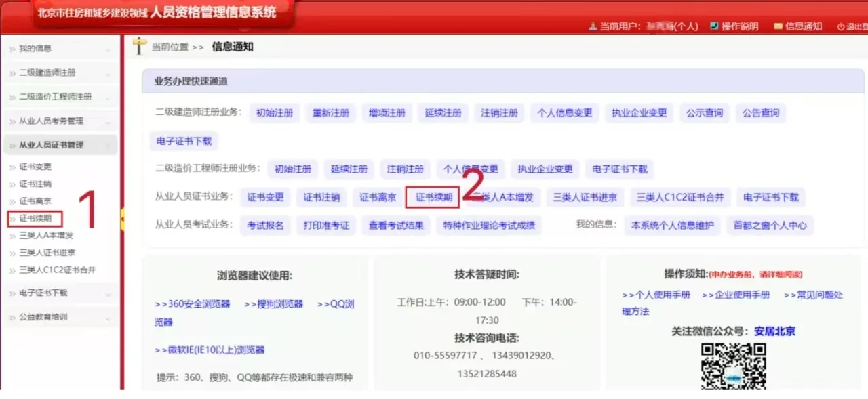
Task: Click the 打印准考证 button
Action: (x=326, y=226)
